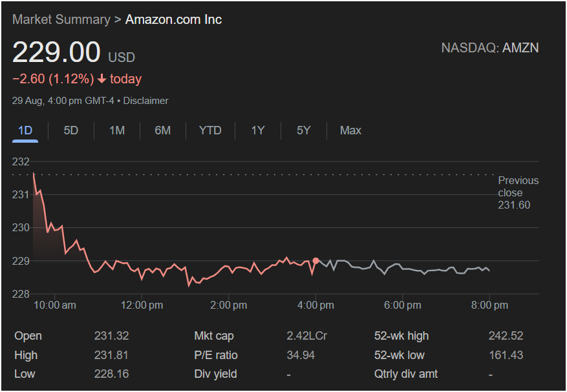567x392 pixels.
Task: Switch to the 5D chart tab
Action: click(71, 130)
